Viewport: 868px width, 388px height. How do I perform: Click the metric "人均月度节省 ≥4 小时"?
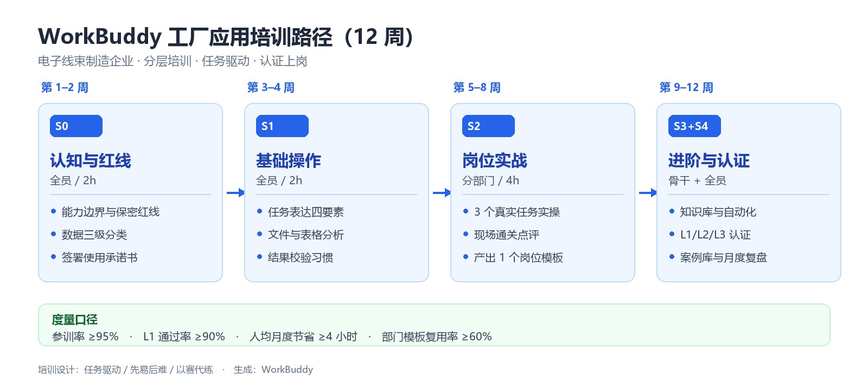coord(303,337)
